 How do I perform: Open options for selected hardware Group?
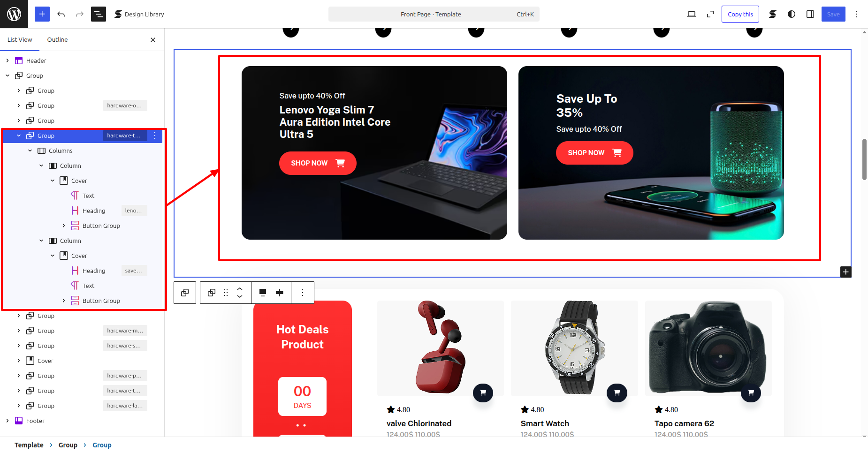click(155, 136)
